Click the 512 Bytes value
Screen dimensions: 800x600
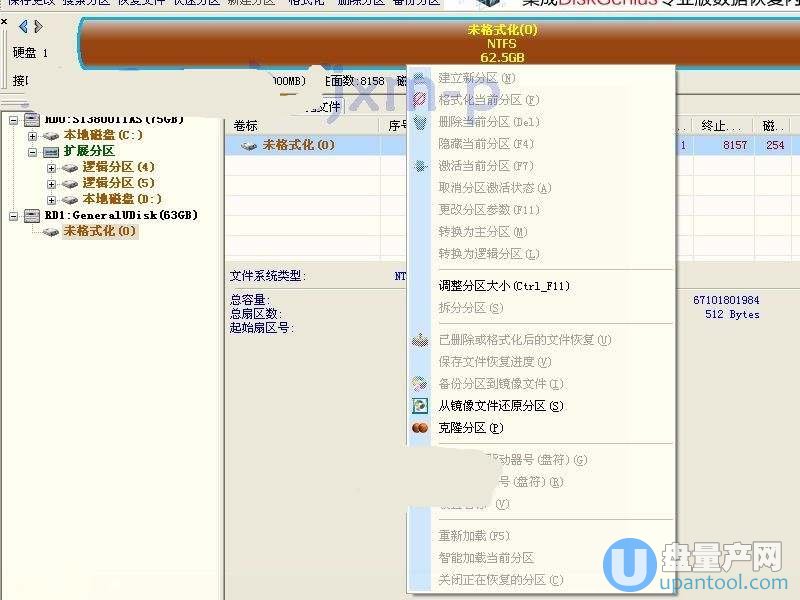point(732,314)
